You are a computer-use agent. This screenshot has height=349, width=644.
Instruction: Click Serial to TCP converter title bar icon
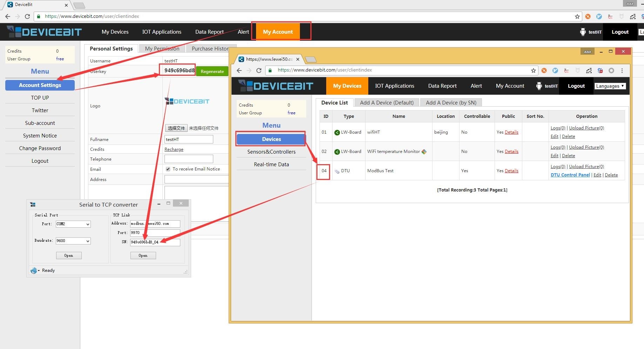(33, 204)
